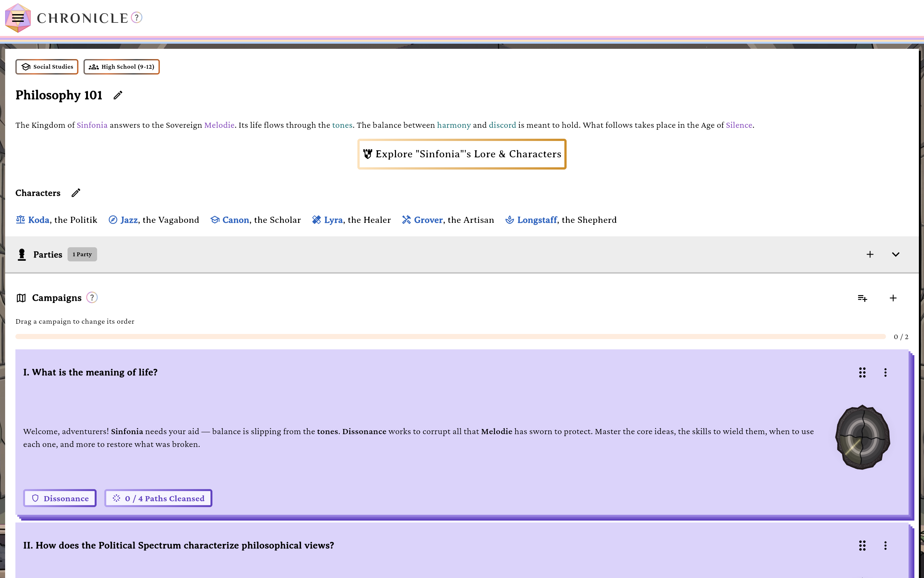Open the harmony lore link
924x578 pixels.
click(454, 125)
